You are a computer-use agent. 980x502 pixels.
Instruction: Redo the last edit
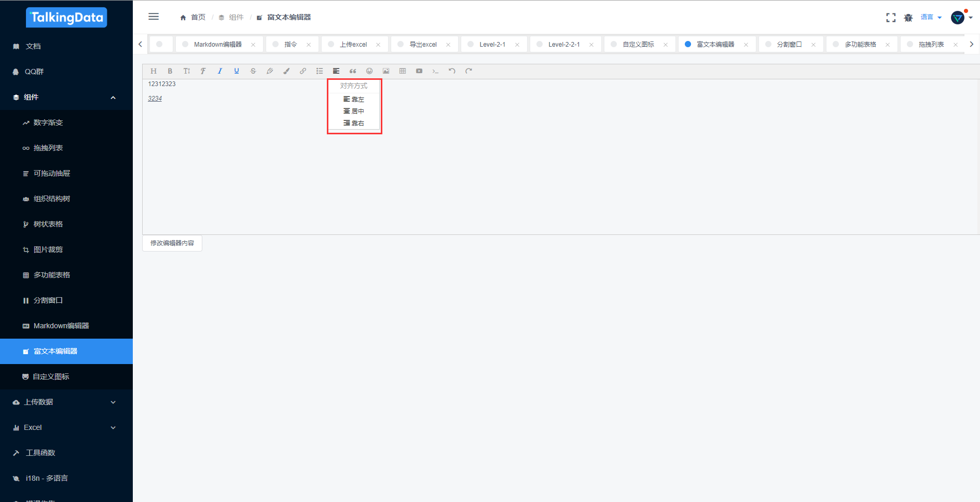tap(469, 71)
